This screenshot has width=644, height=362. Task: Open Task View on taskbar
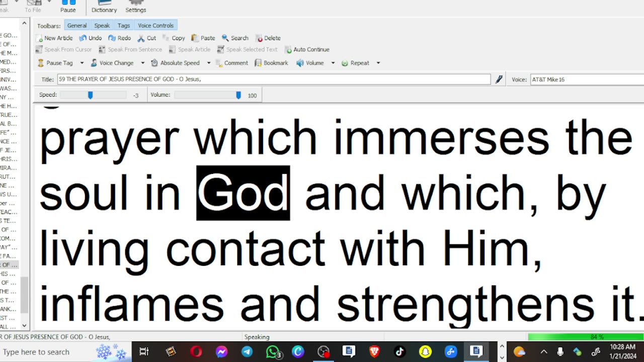(144, 352)
